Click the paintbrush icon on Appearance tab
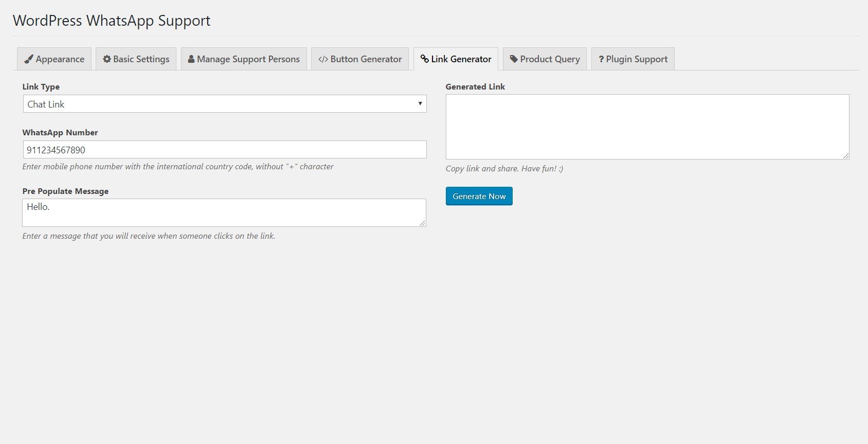This screenshot has height=444, width=868. tap(29, 59)
